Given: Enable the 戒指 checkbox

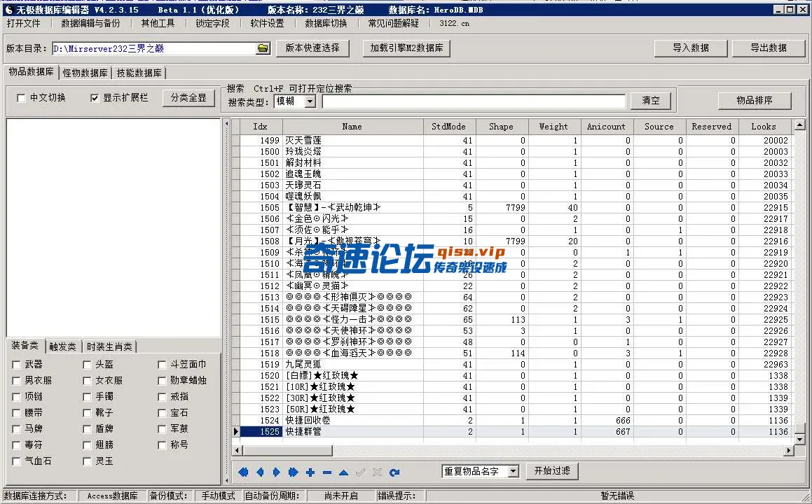Looking at the screenshot, I should (x=162, y=397).
